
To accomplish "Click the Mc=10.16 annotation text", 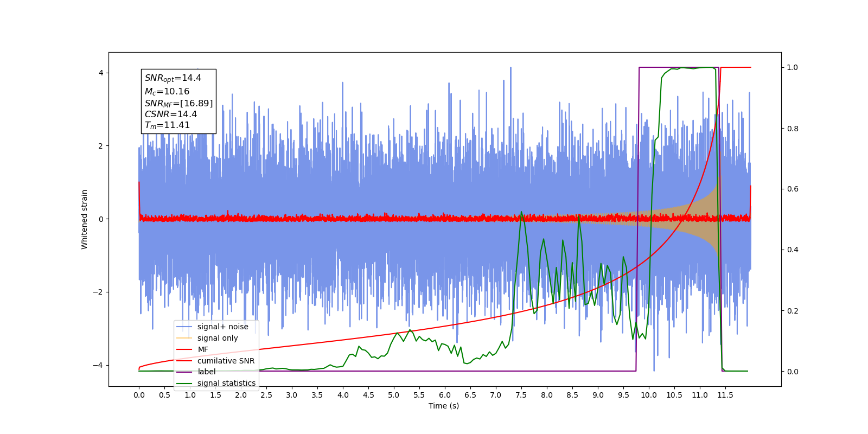I will coord(167,92).
